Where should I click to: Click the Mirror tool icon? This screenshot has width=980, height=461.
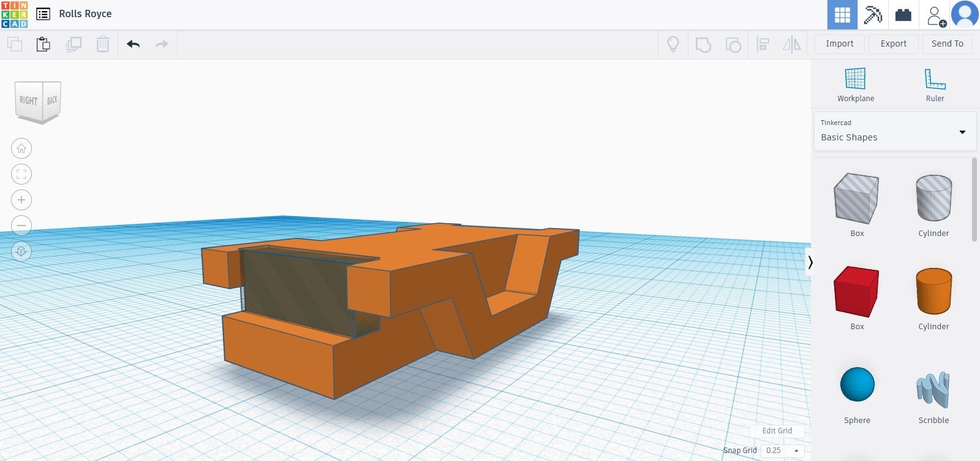coord(792,44)
